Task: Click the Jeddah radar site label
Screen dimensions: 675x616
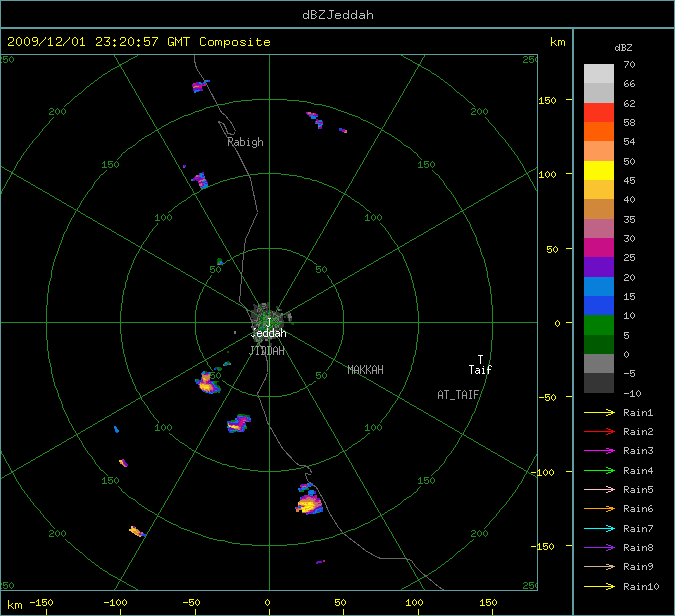Action: (269, 333)
